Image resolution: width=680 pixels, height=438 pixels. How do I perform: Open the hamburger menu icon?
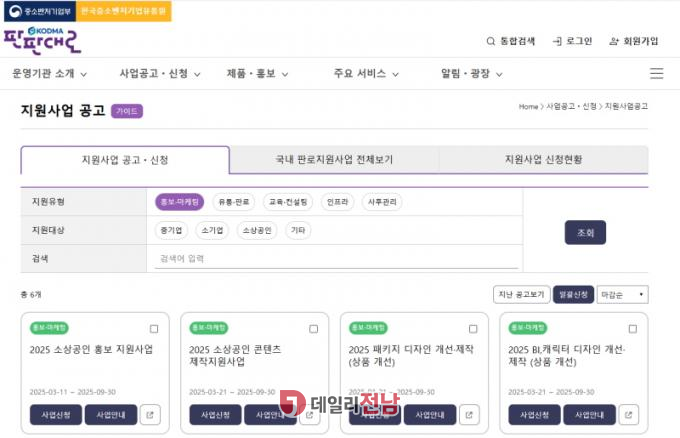tap(656, 73)
